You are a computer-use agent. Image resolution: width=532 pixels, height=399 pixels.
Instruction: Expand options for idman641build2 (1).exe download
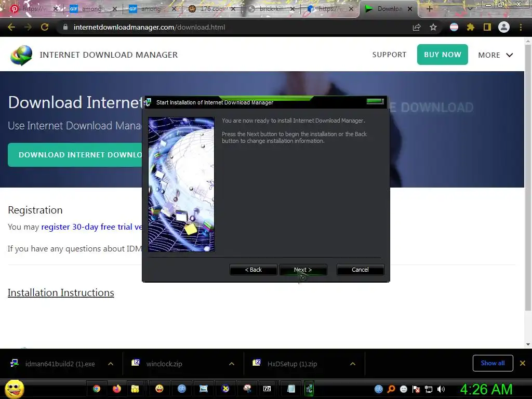click(111, 364)
